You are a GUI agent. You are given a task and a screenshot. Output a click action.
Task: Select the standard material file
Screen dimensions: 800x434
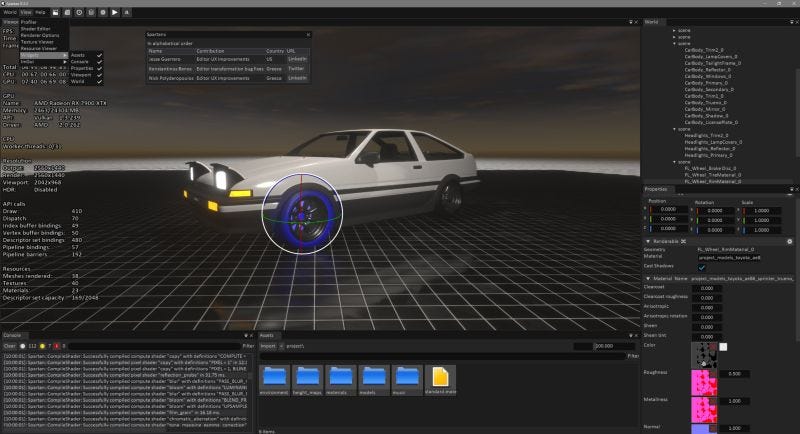(x=440, y=380)
